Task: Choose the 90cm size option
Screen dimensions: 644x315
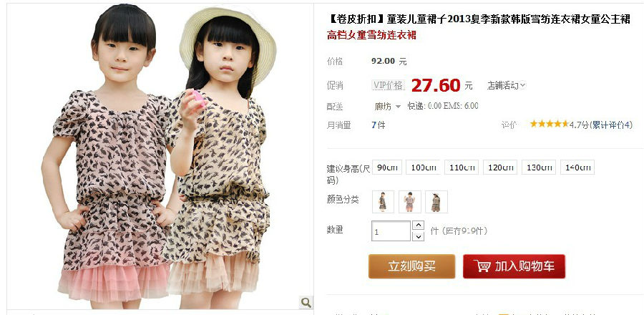Action: (387, 167)
